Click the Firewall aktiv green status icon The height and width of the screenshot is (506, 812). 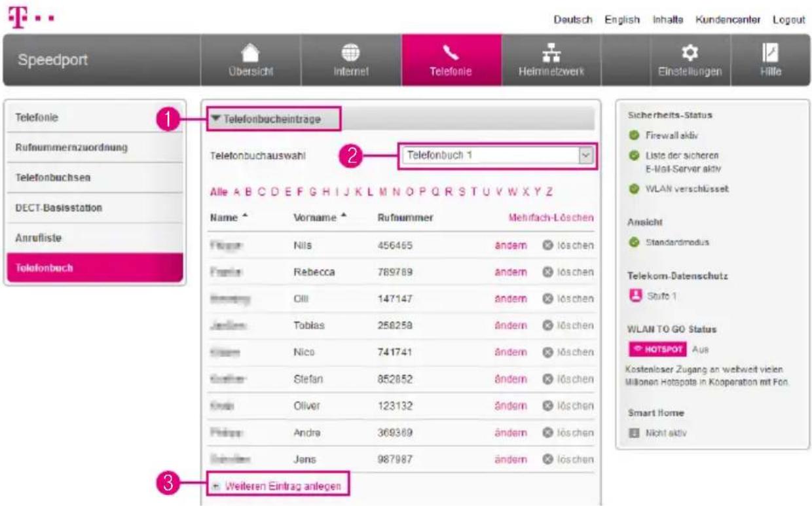(x=633, y=136)
